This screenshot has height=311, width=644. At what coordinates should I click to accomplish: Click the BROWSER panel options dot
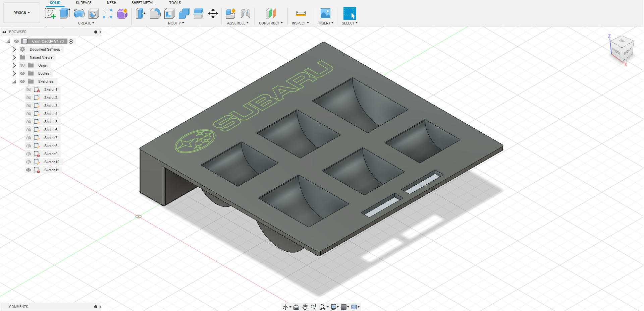click(96, 32)
